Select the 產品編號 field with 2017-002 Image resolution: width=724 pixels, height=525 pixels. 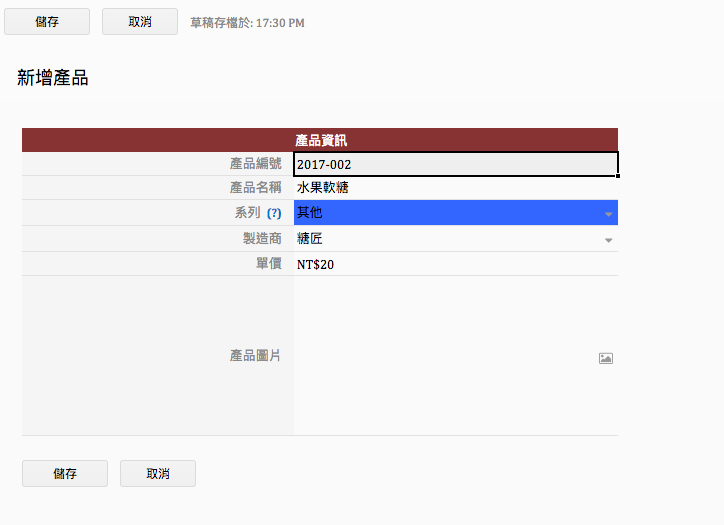pyautogui.click(x=456, y=164)
